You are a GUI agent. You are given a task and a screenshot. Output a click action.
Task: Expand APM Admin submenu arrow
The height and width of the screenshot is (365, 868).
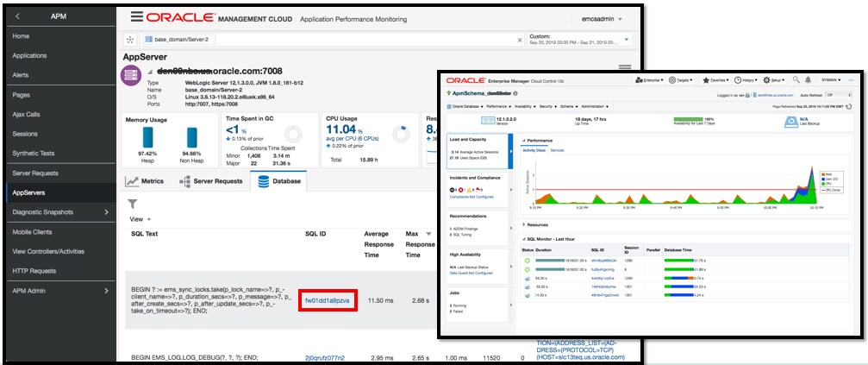(x=106, y=291)
